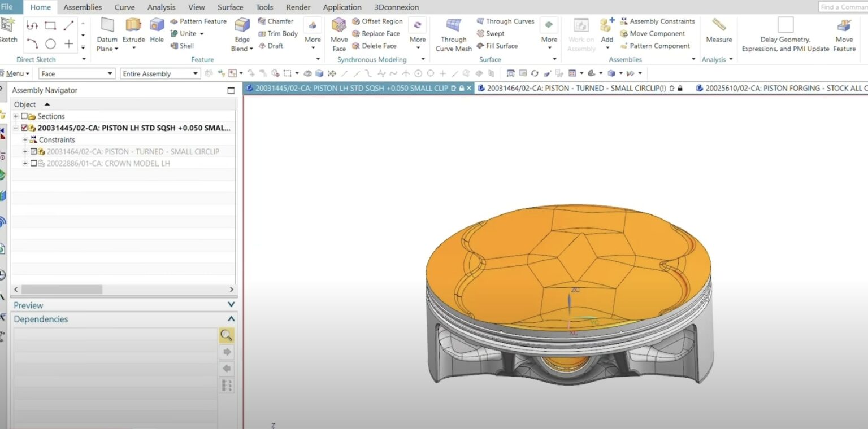Click the Add component icon
The width and height of the screenshot is (868, 429).
click(607, 25)
